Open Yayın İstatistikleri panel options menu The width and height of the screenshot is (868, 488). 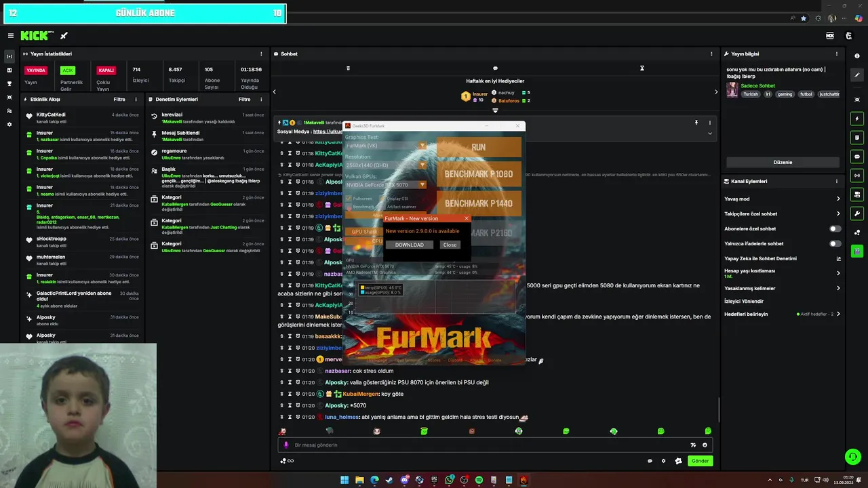261,54
